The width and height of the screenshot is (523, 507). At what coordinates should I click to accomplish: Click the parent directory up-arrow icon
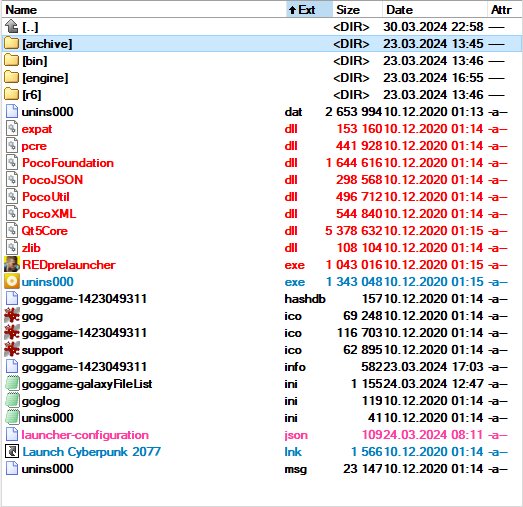click(12, 27)
